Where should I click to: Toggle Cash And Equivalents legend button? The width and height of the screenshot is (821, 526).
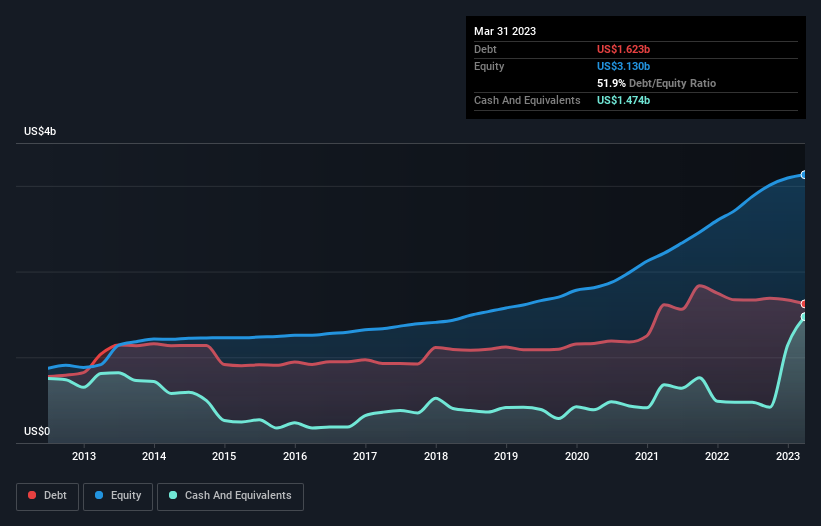pyautogui.click(x=230, y=496)
